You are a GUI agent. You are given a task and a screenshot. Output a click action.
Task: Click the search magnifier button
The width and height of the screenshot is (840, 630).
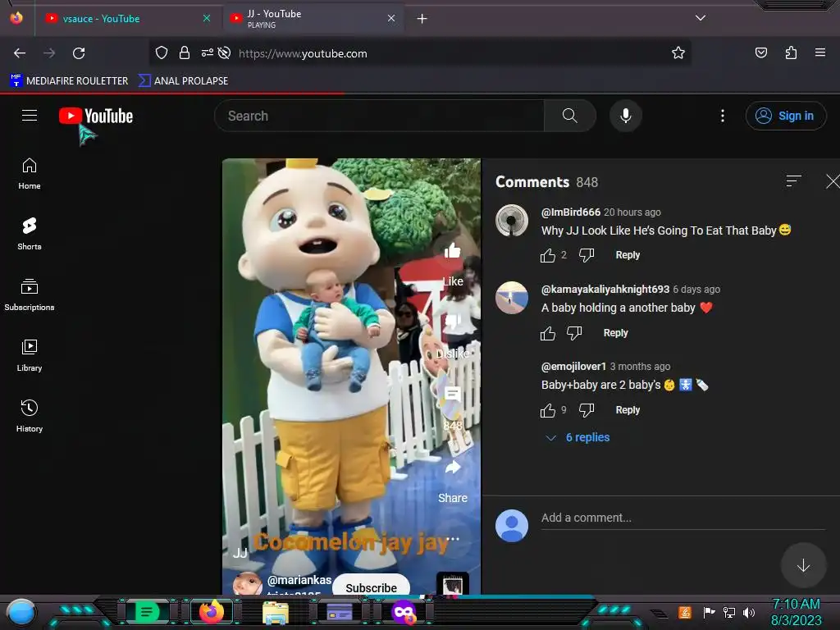(x=570, y=116)
